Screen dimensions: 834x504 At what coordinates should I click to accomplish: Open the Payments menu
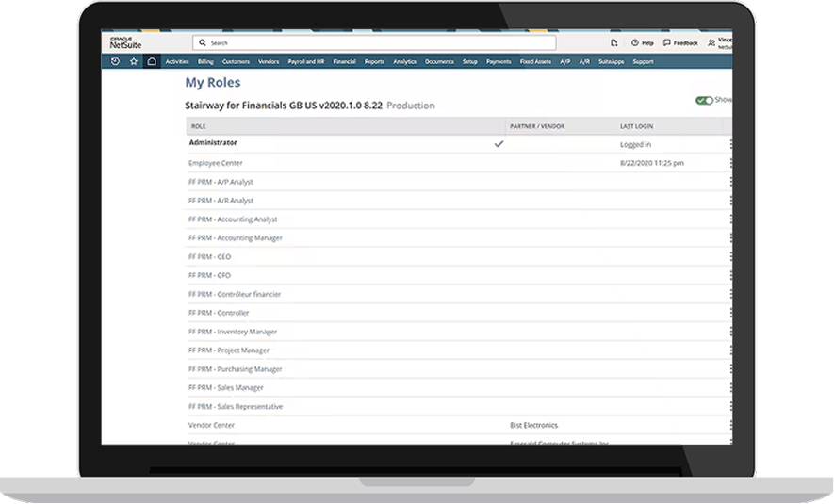(x=499, y=61)
